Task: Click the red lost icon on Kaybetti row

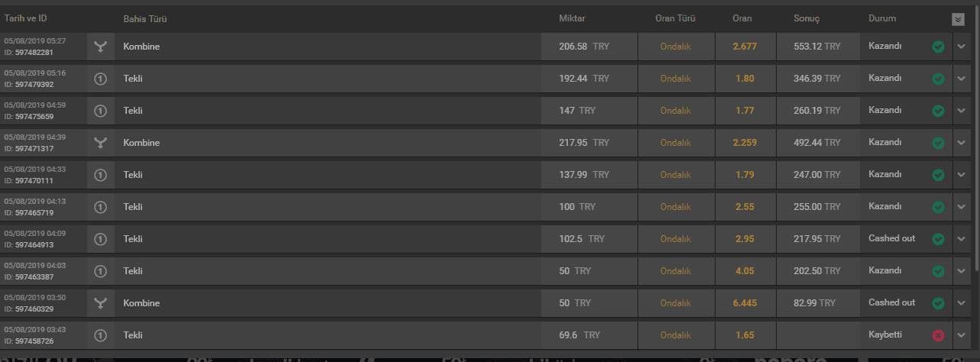Action: pos(938,335)
